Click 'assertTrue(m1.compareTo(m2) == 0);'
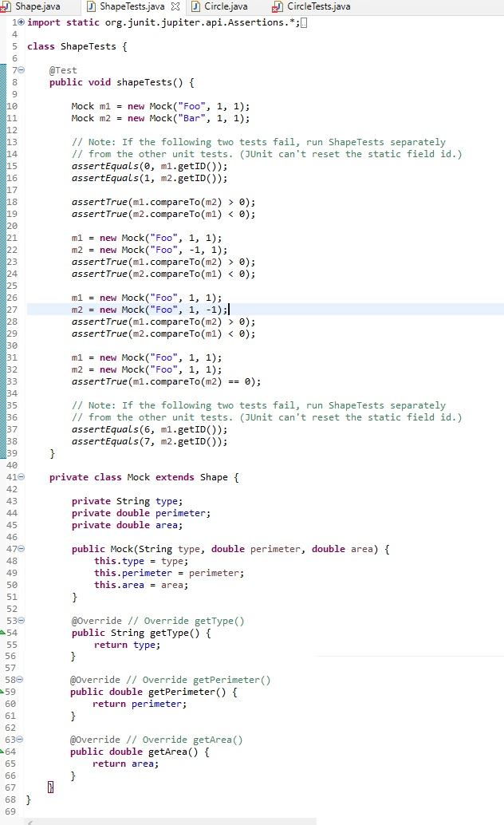The image size is (504, 825). 166,381
